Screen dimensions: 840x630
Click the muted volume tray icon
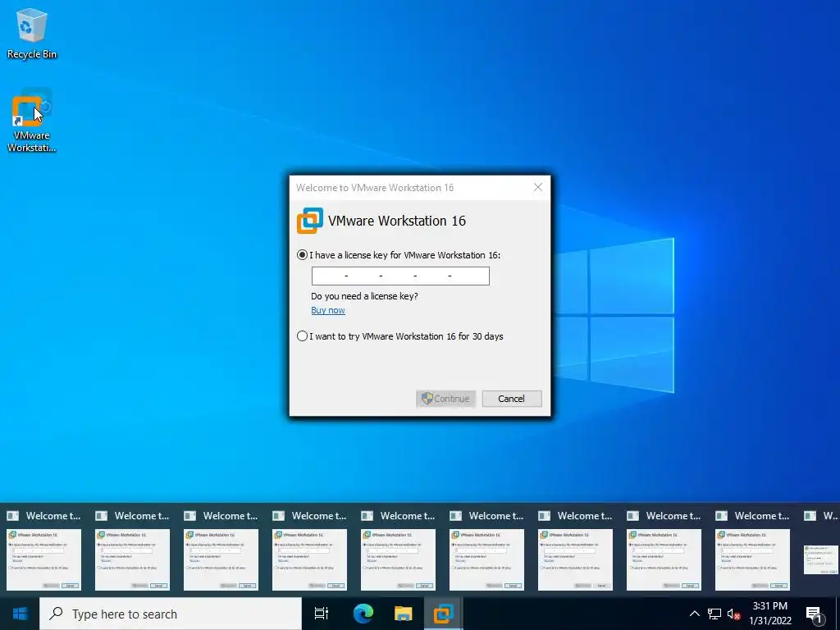click(734, 614)
